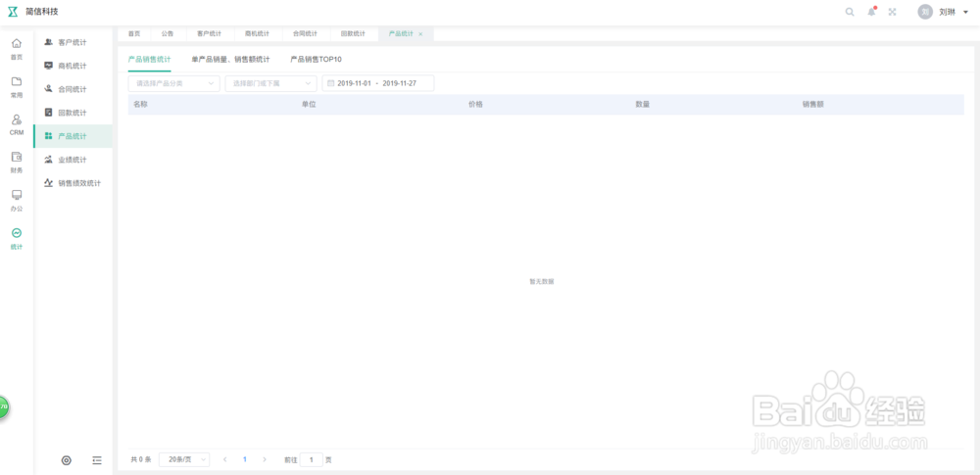
Task: Close the 产品统计 tab
Action: click(x=420, y=33)
